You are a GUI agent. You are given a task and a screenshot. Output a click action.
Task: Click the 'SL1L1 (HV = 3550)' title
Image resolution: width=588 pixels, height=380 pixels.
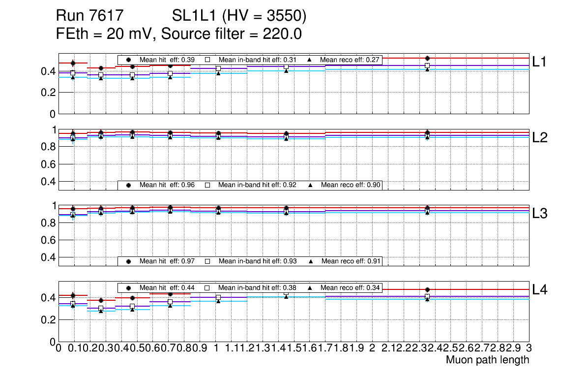[239, 16]
